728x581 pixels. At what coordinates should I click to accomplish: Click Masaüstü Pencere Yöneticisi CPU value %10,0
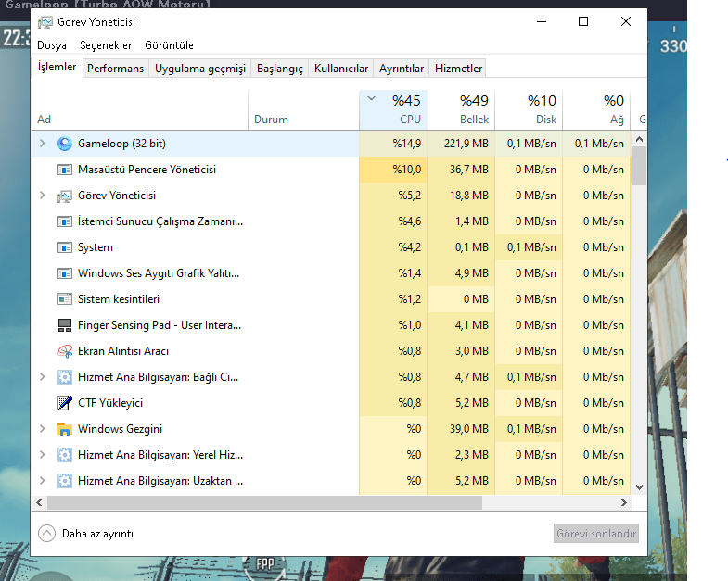[x=407, y=170]
